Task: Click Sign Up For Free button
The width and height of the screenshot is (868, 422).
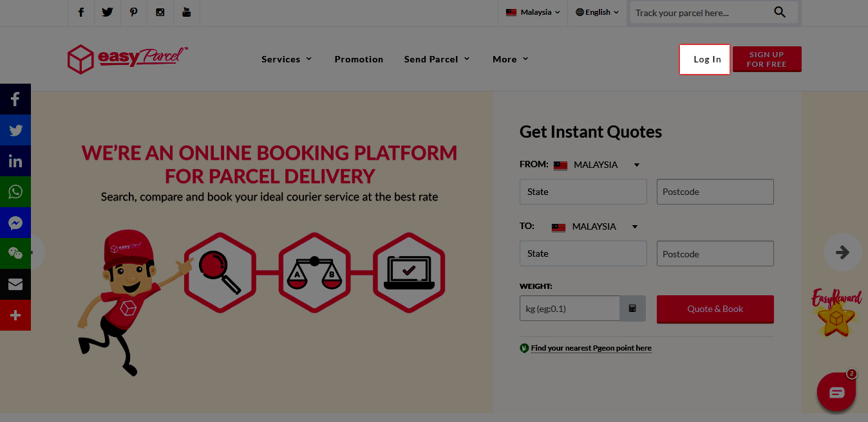Action: point(767,59)
